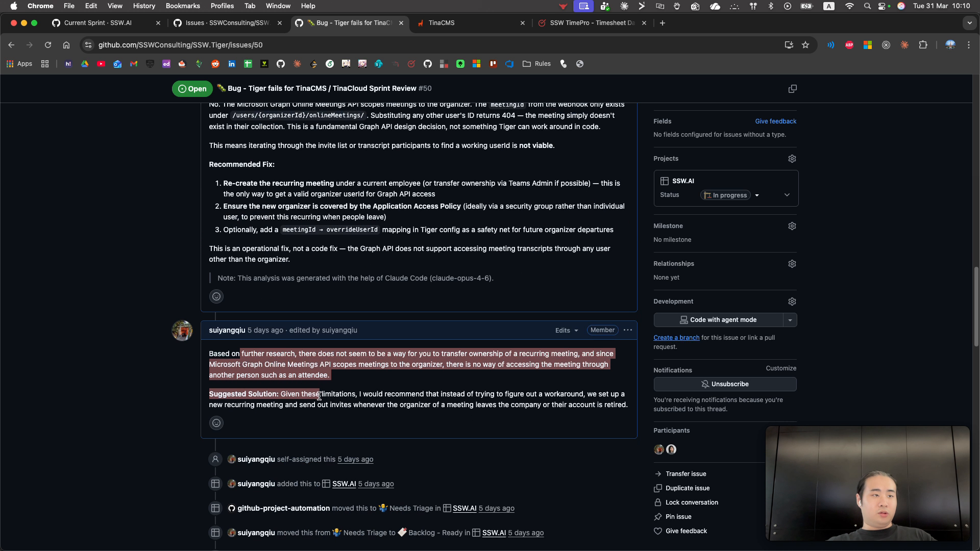Copy the issue link with the copy icon
980x551 pixels.
pyautogui.click(x=792, y=89)
